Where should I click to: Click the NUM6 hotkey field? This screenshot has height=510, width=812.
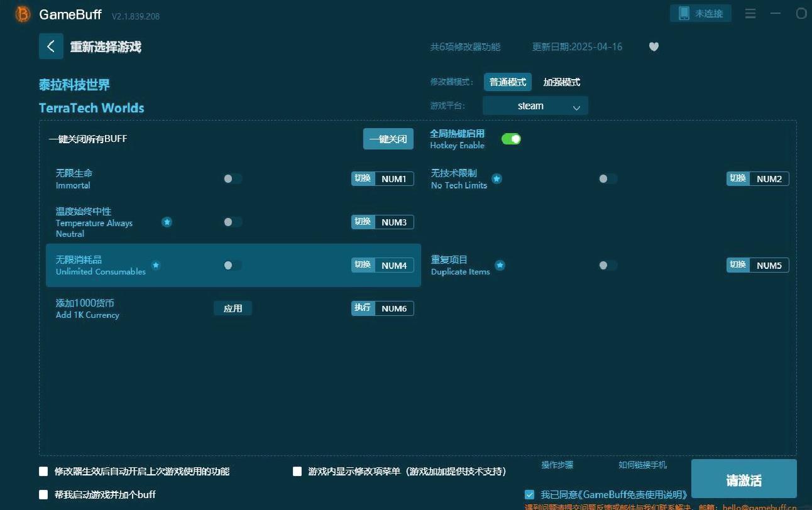tap(394, 308)
